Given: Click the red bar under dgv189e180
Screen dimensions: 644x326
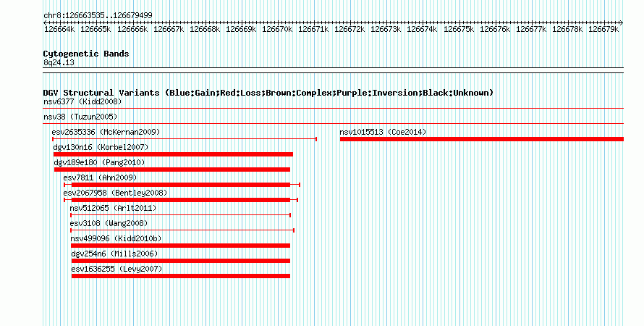Looking at the screenshot, I should tap(172, 170).
